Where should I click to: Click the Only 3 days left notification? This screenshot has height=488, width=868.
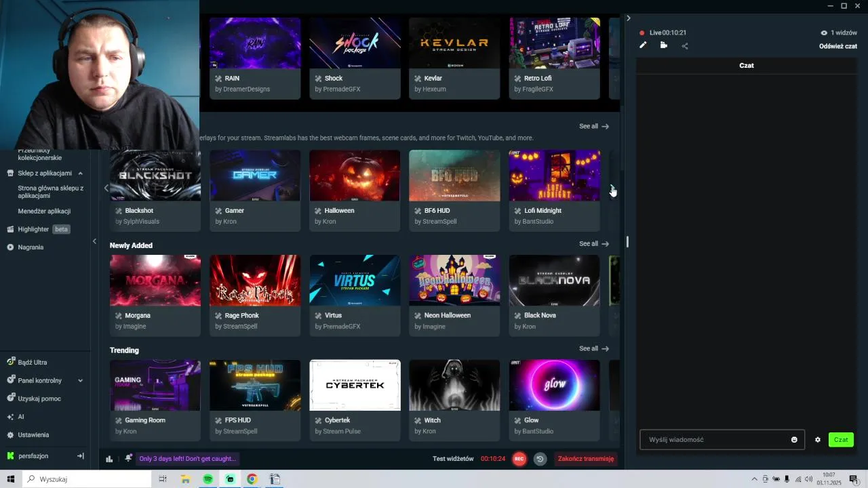[x=187, y=459]
